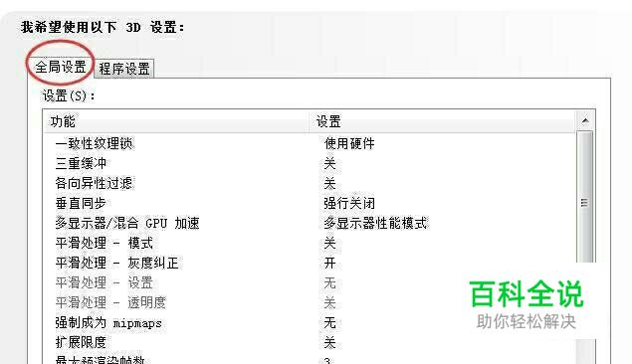
Task: Select the 三重缓冲 feature row
Action: 310,163
